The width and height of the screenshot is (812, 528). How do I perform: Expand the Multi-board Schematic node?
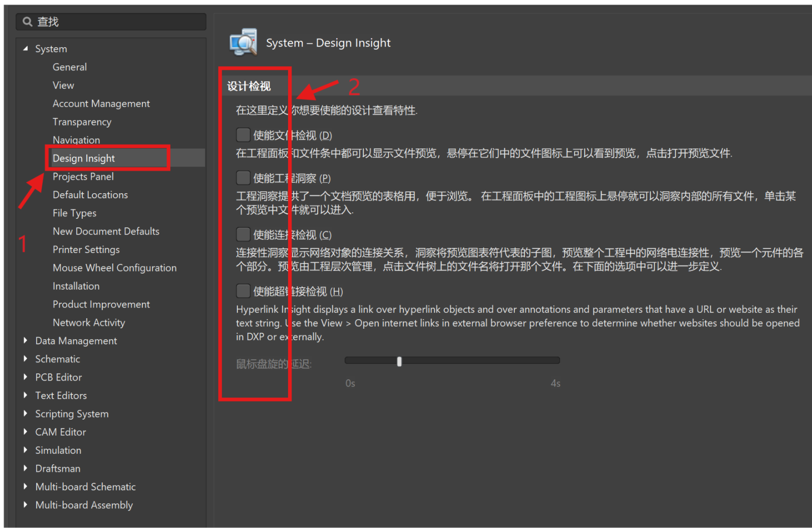pyautogui.click(x=26, y=487)
